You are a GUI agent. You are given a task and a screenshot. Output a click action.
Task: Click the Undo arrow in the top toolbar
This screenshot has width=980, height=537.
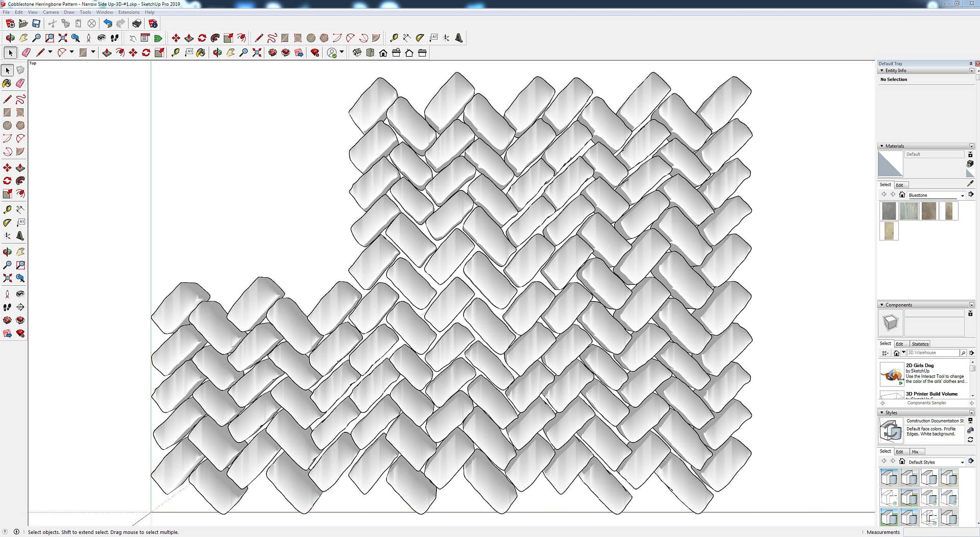(x=108, y=23)
